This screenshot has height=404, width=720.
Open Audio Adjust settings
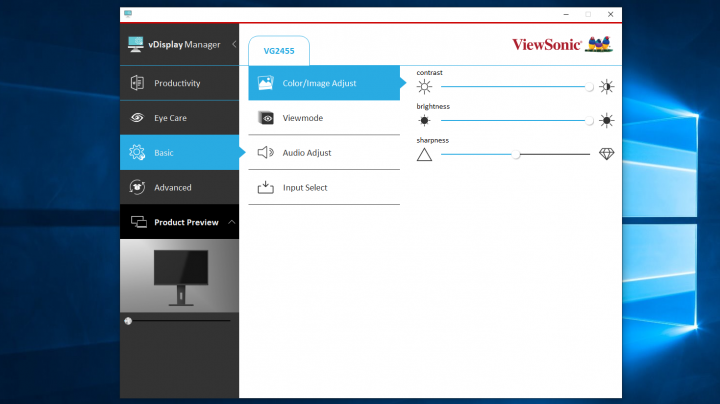tap(324, 152)
